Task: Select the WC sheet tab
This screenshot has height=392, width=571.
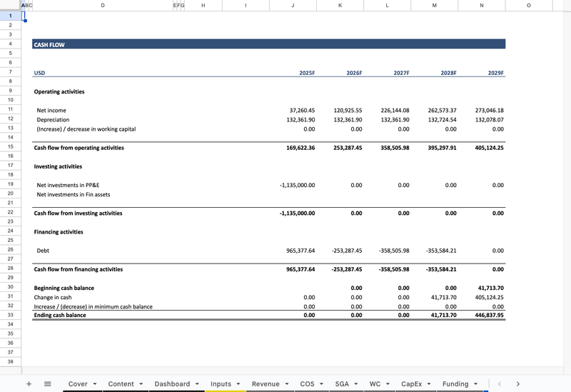Action: click(375, 383)
